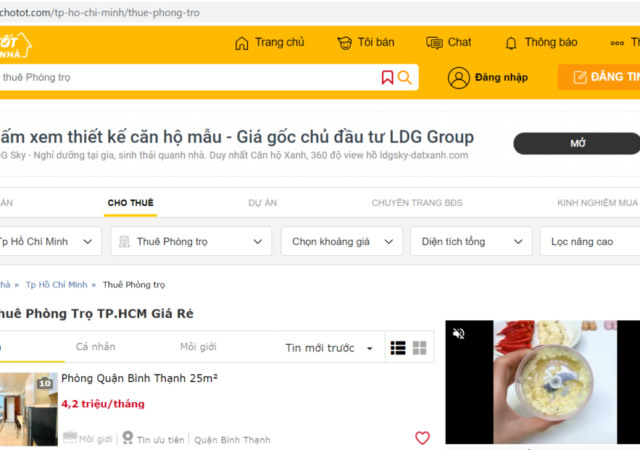Screen dimensions: 640x450
Task: Click the saved search bookmark icon
Action: pyautogui.click(x=387, y=78)
